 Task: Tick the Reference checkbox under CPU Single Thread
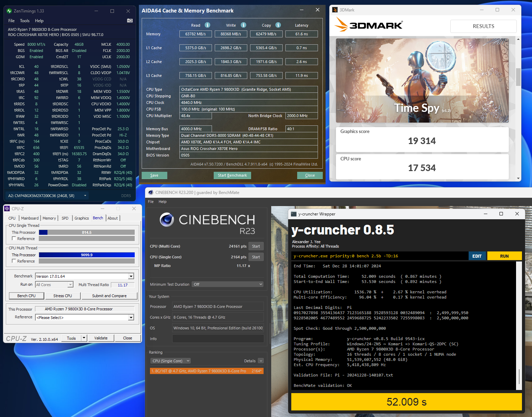click(14, 238)
